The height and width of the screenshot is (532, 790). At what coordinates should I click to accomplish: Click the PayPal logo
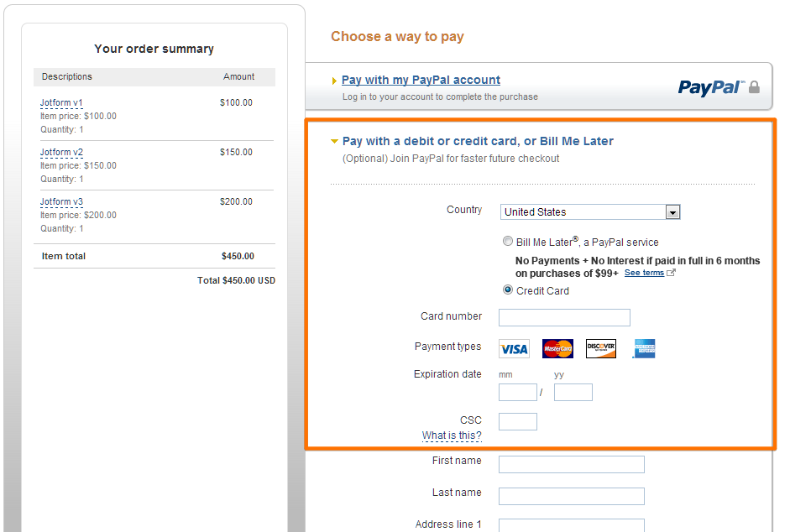pos(710,87)
